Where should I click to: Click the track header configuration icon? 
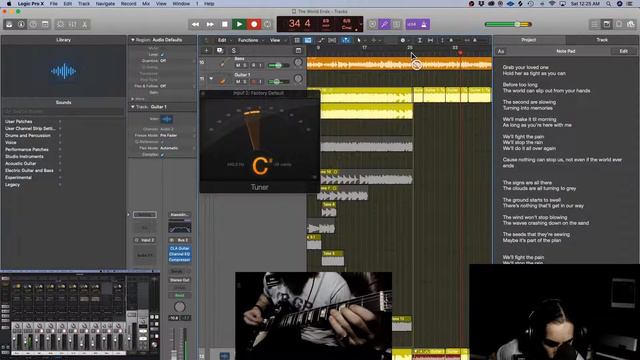[298, 51]
